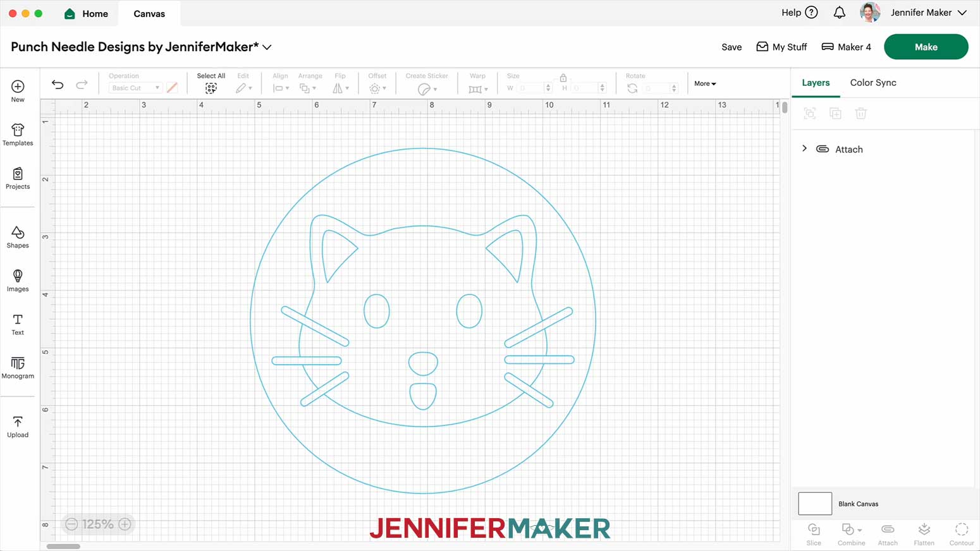Screen dimensions: 980x551
Task: Select the Canvas tab
Action: click(x=149, y=13)
